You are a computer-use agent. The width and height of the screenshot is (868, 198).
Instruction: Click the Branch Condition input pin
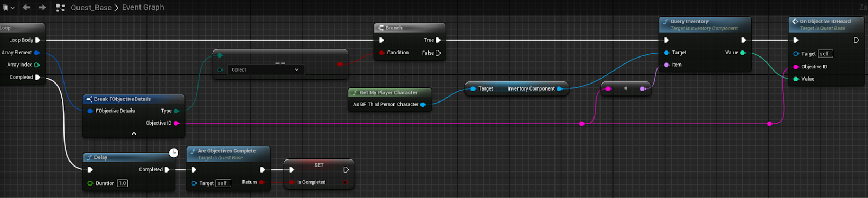pyautogui.click(x=382, y=53)
